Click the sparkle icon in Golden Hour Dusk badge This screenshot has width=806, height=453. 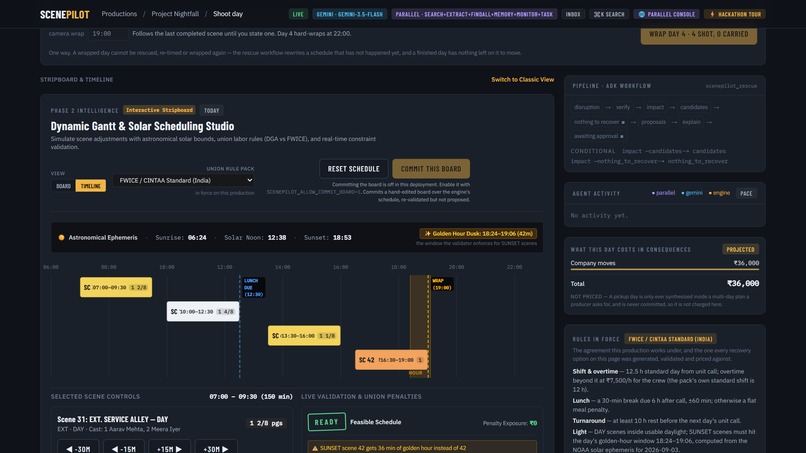pos(427,233)
